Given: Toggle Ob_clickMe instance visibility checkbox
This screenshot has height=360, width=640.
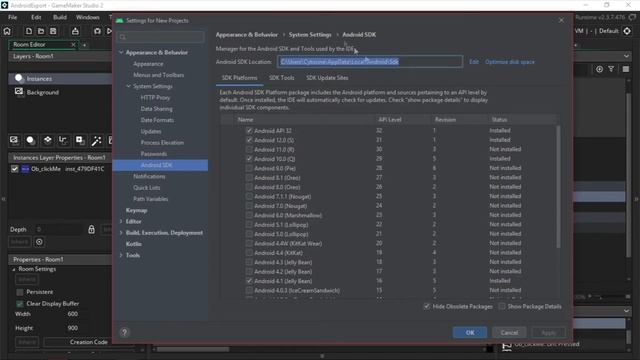Looking at the screenshot, I should tap(15, 169).
